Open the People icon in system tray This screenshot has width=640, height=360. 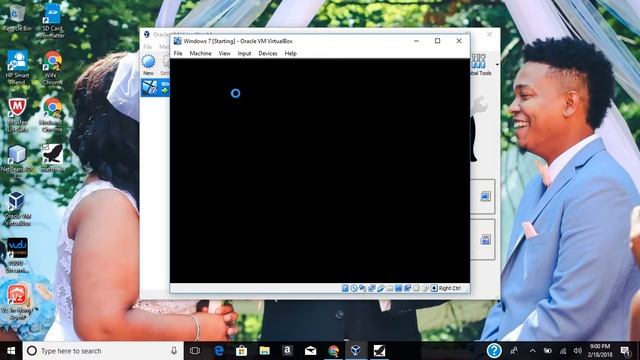(514, 351)
